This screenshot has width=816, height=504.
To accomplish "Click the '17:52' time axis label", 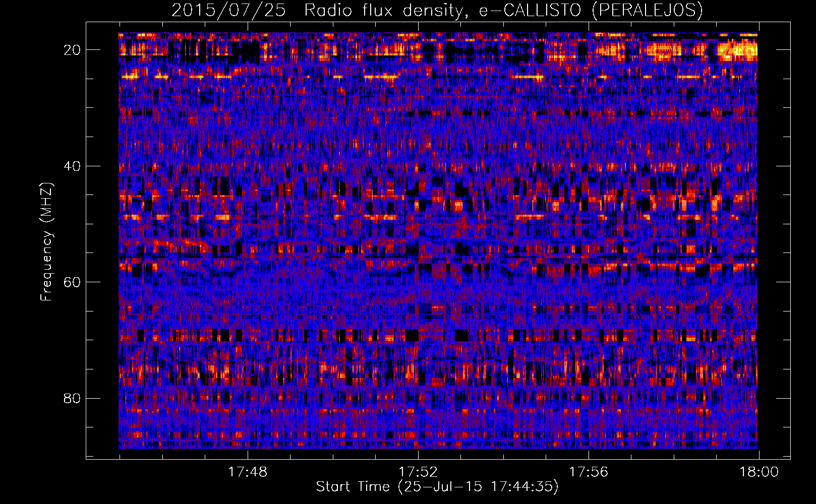I will pos(418,472).
